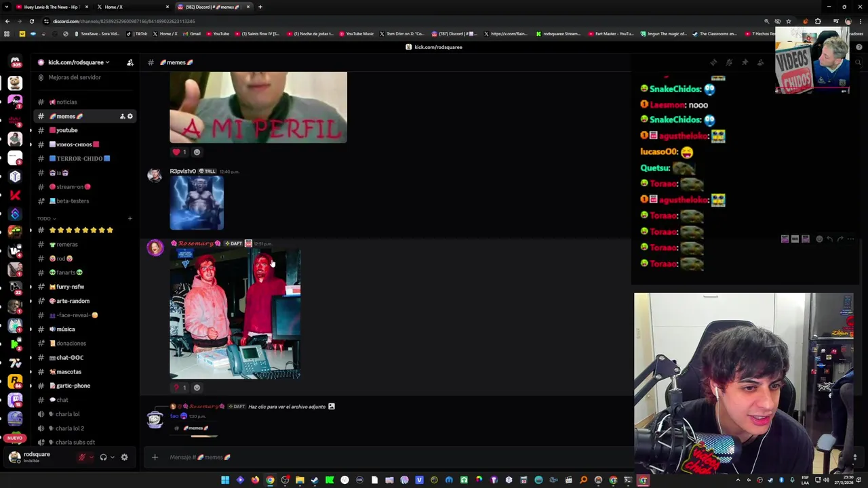The height and width of the screenshot is (488, 868).
Task: Click the plus attachment button in message bar
Action: pyautogui.click(x=155, y=457)
